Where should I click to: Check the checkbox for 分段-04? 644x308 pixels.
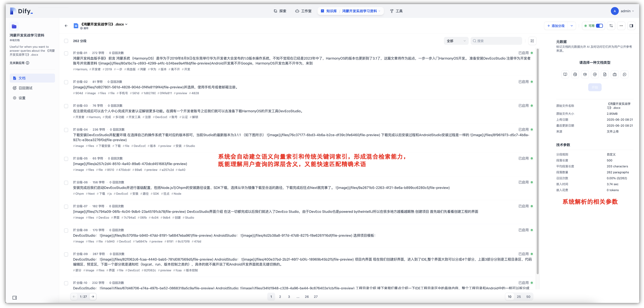pos(66,130)
